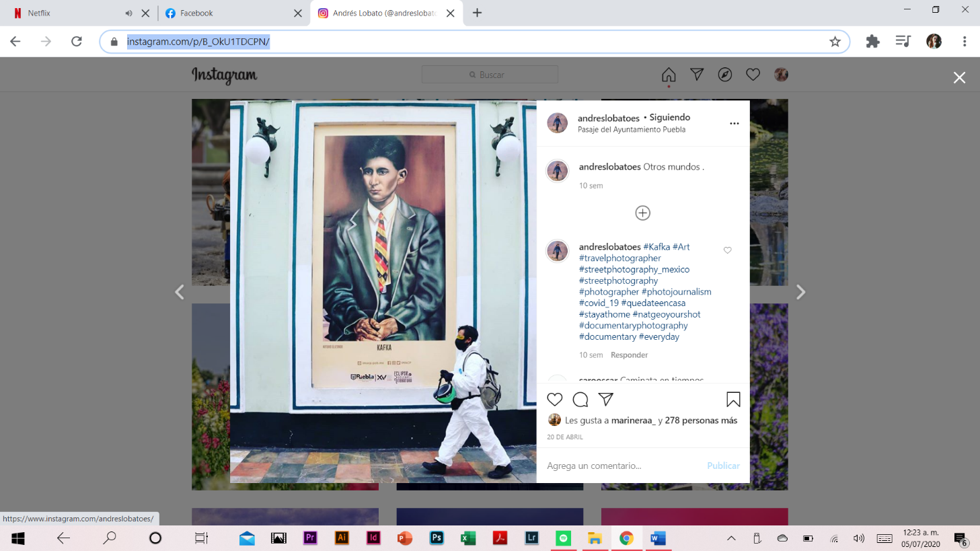Open the Windows Start menu
The image size is (980, 551).
point(18,538)
